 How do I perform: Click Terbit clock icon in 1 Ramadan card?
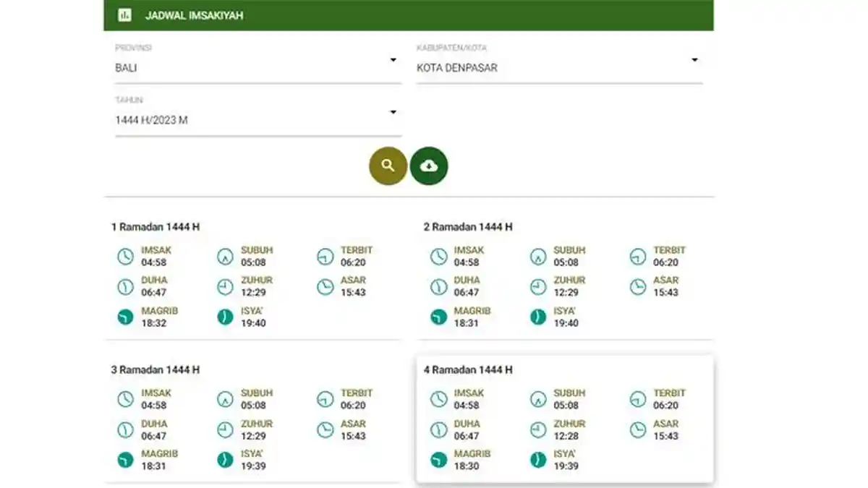pyautogui.click(x=325, y=257)
